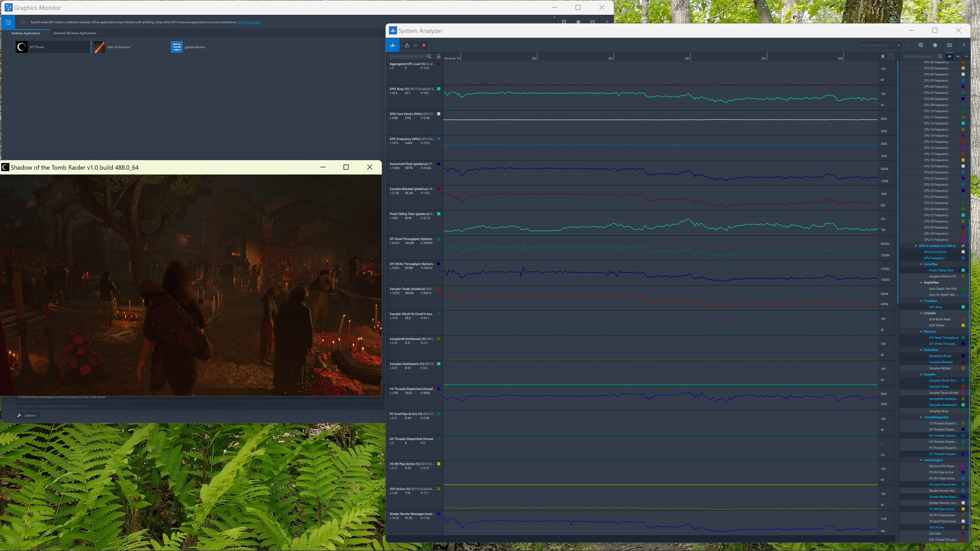Click the camera screenshot icon in System Analyzer

click(x=415, y=45)
